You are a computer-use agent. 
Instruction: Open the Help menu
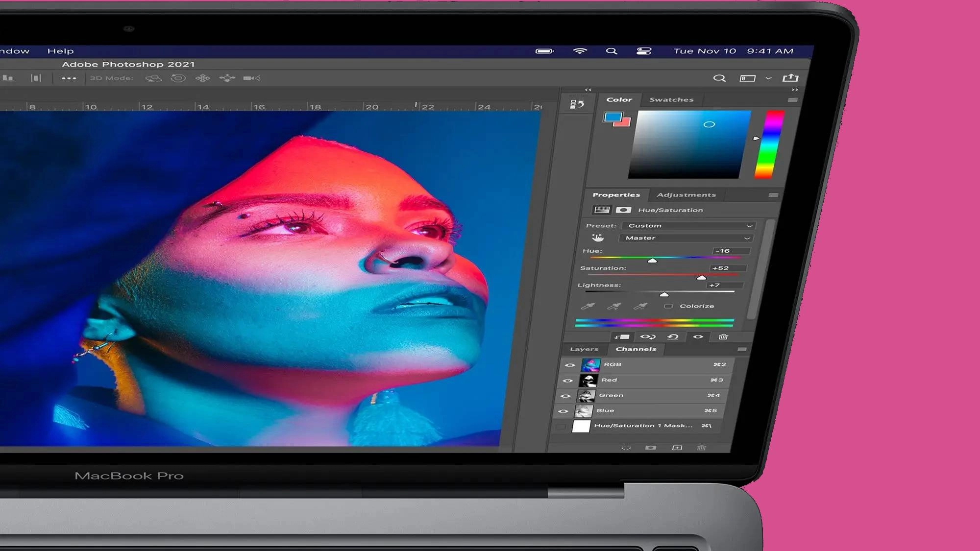[x=60, y=51]
